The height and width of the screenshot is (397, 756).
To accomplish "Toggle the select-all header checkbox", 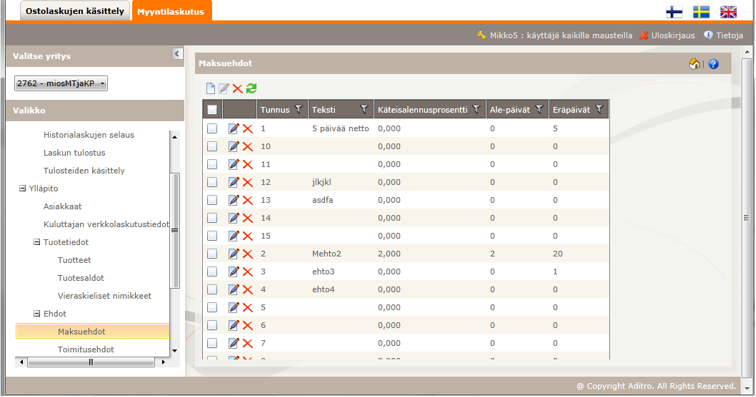I will click(x=212, y=110).
